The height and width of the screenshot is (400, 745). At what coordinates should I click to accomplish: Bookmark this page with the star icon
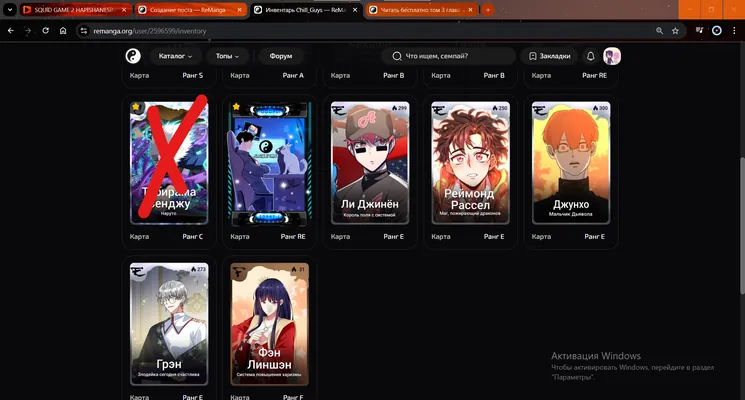click(675, 31)
